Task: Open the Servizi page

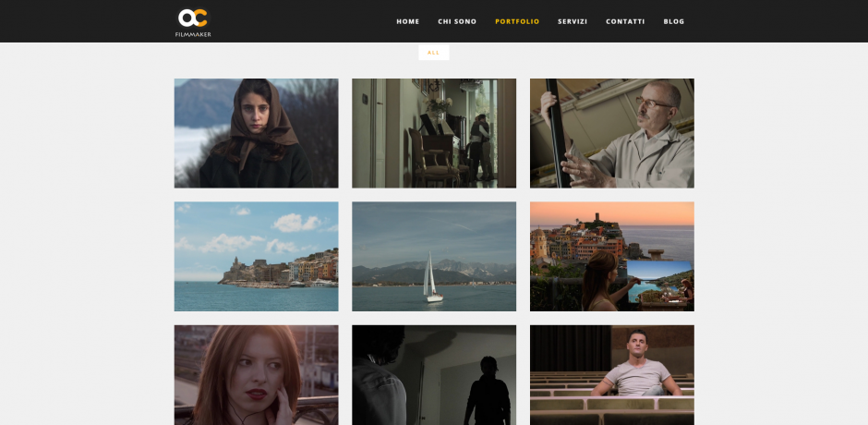Action: tap(573, 21)
